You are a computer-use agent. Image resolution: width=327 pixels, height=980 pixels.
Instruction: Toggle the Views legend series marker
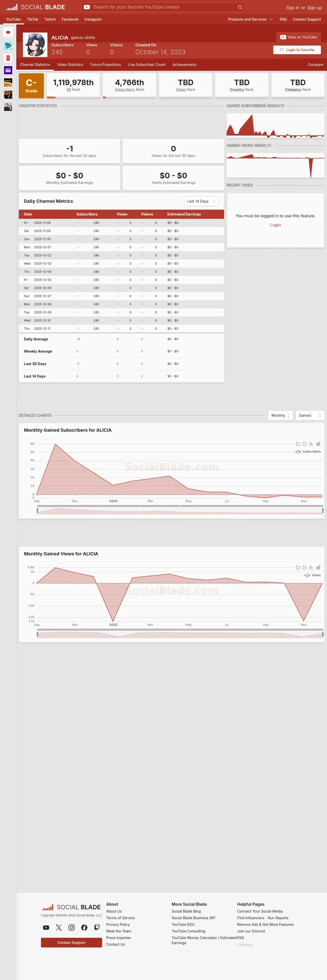(307, 575)
